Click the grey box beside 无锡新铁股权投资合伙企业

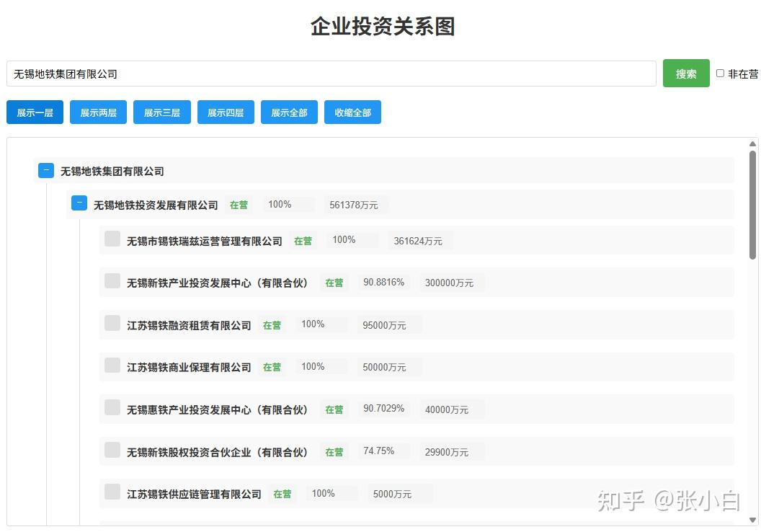tap(112, 450)
